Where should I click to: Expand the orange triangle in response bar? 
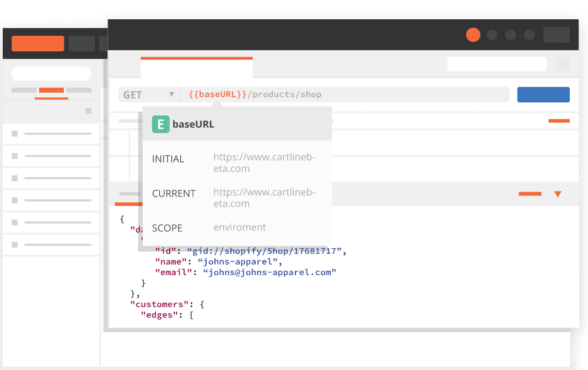click(x=558, y=194)
